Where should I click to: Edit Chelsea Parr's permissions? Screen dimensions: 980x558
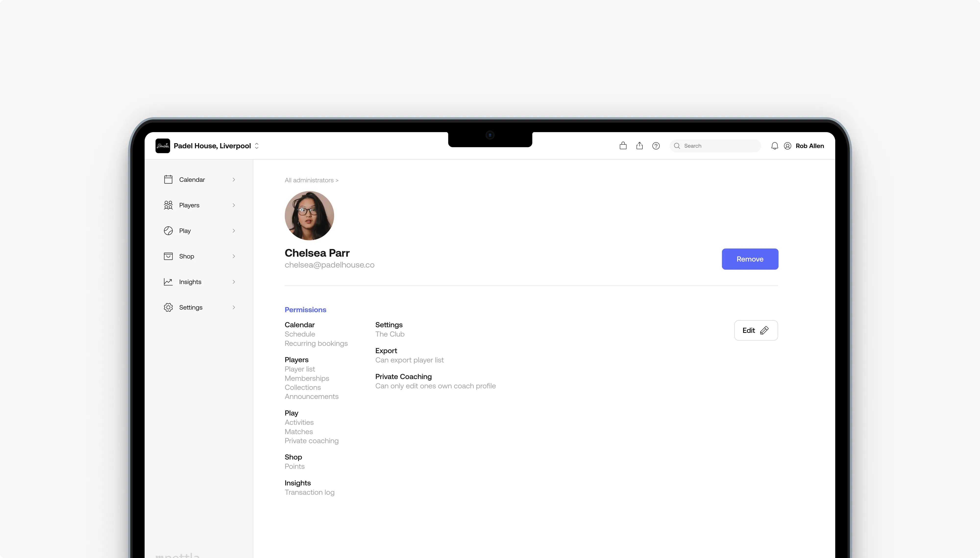[x=755, y=330]
